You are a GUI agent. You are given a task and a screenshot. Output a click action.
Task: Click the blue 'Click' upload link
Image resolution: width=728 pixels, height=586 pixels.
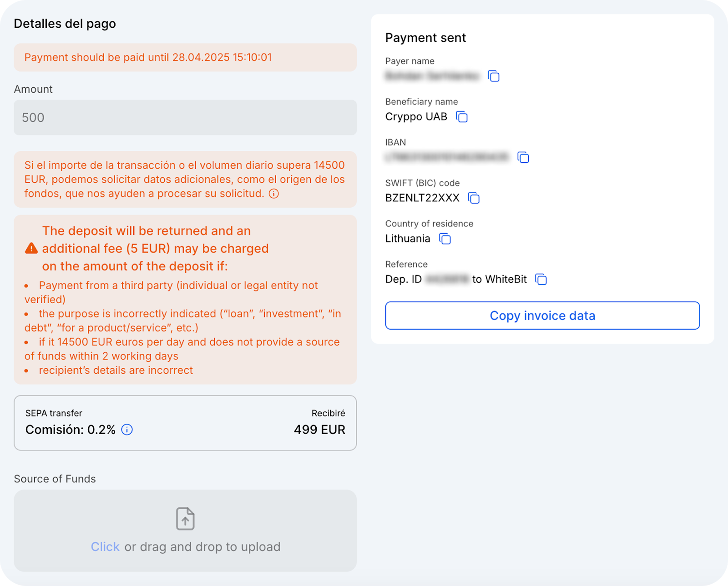click(105, 547)
